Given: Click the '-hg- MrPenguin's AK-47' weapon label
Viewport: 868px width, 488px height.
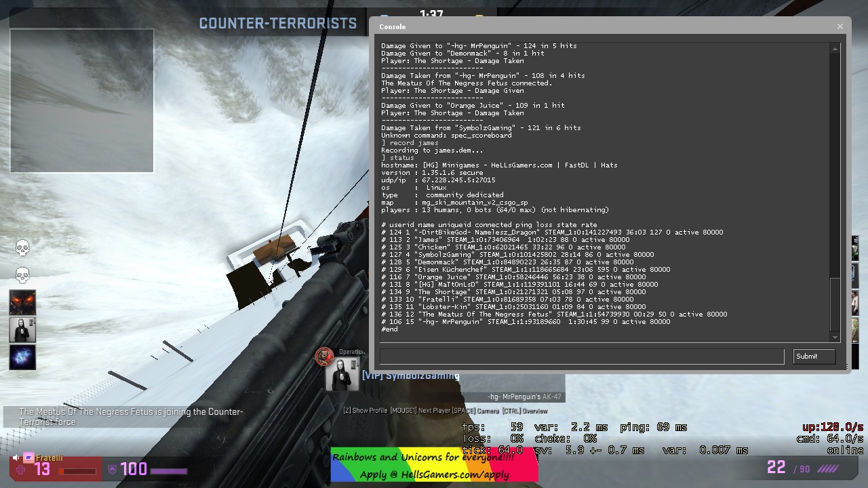Looking at the screenshot, I should [x=524, y=396].
